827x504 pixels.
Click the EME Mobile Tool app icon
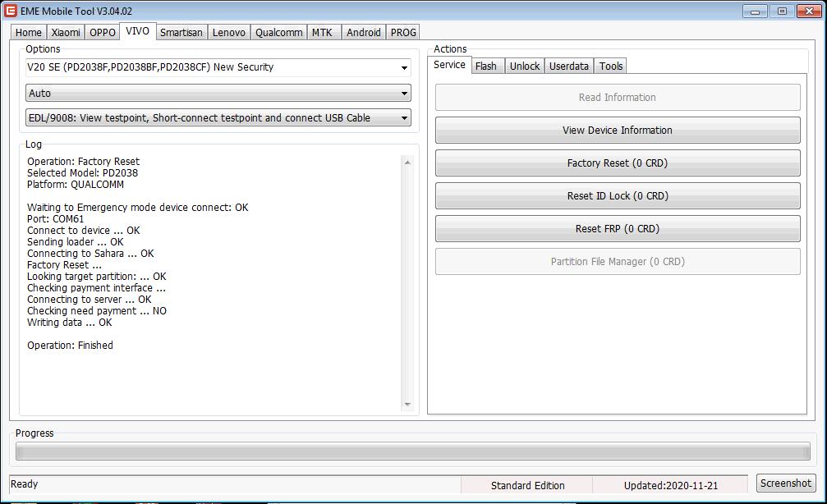click(11, 11)
